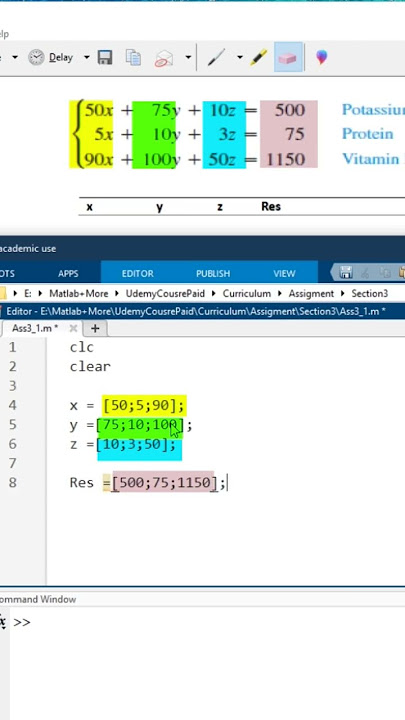This screenshot has width=405, height=720.
Task: Click Section3 folder in address path
Action: pyautogui.click(x=370, y=293)
